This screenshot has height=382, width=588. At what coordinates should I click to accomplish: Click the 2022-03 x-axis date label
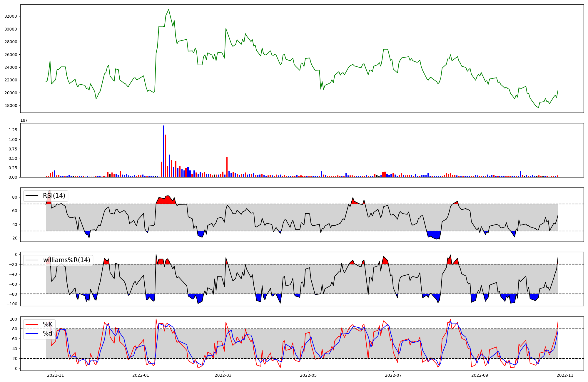(x=223, y=375)
